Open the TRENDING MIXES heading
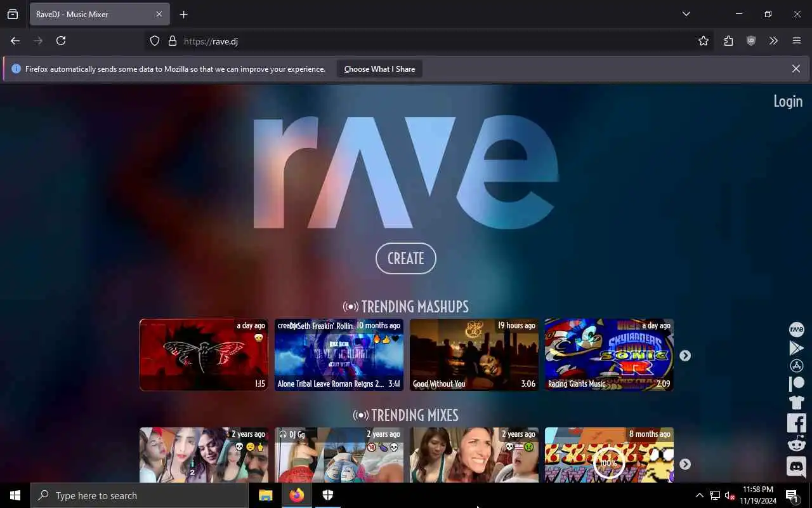 pyautogui.click(x=406, y=415)
